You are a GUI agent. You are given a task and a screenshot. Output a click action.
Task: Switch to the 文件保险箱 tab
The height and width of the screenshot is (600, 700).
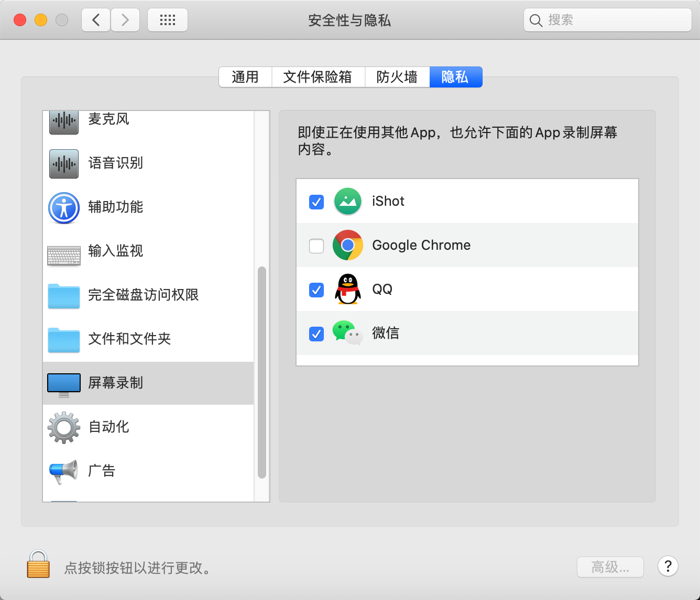coord(318,76)
